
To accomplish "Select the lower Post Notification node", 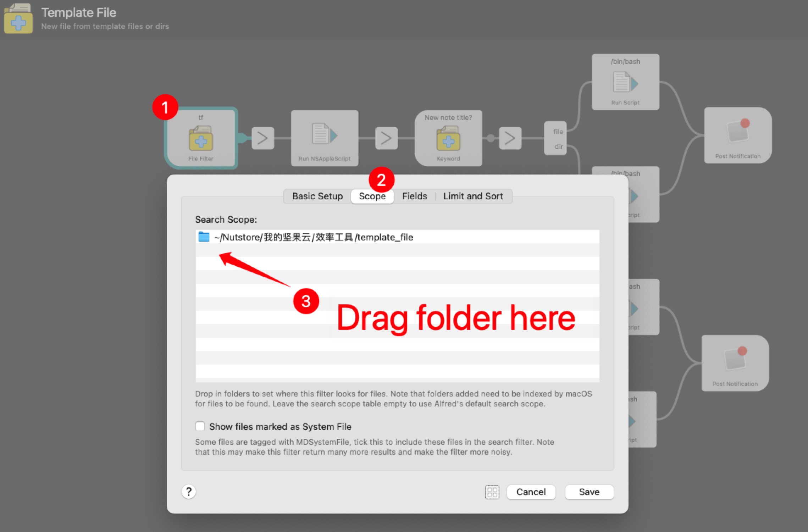I will click(x=735, y=363).
